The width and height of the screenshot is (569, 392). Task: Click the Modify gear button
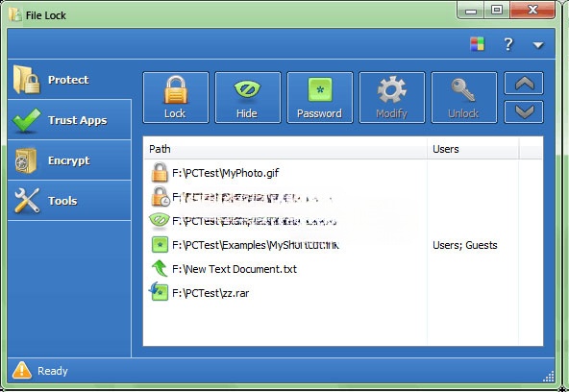coord(392,98)
